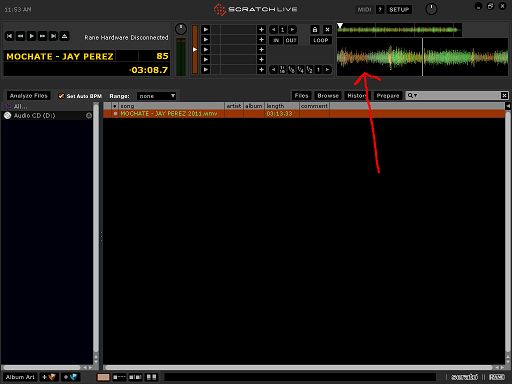The width and height of the screenshot is (512, 384).
Task: Lock the loop with padlock icon
Action: click(x=315, y=30)
